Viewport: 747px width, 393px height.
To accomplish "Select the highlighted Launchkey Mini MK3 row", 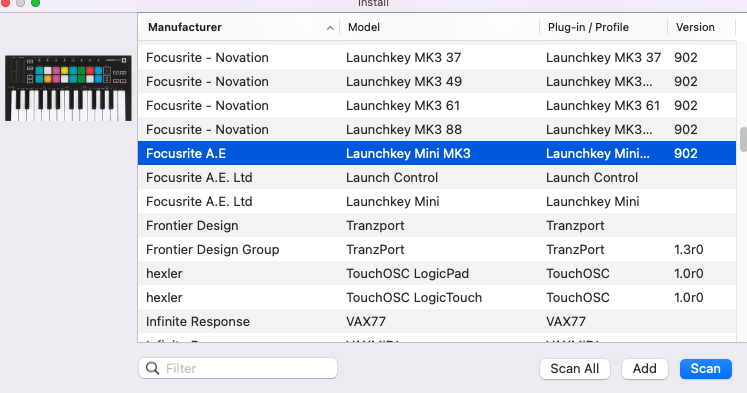I will coord(437,153).
